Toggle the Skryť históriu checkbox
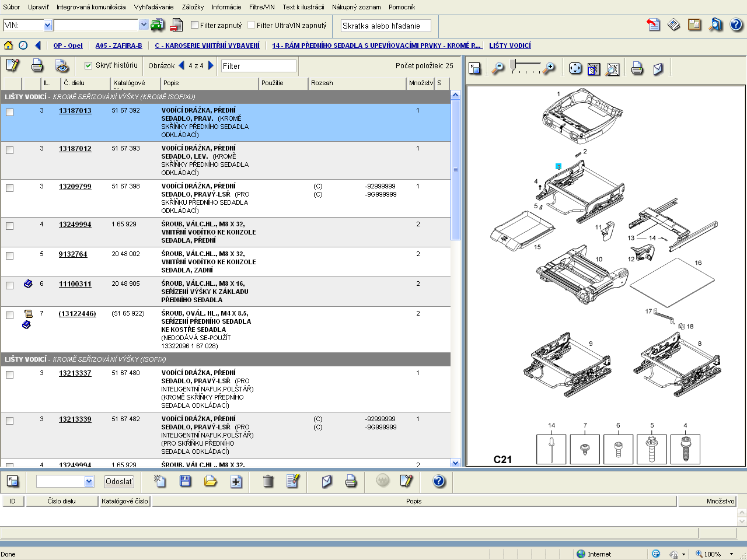The width and height of the screenshot is (747, 560). coord(89,66)
